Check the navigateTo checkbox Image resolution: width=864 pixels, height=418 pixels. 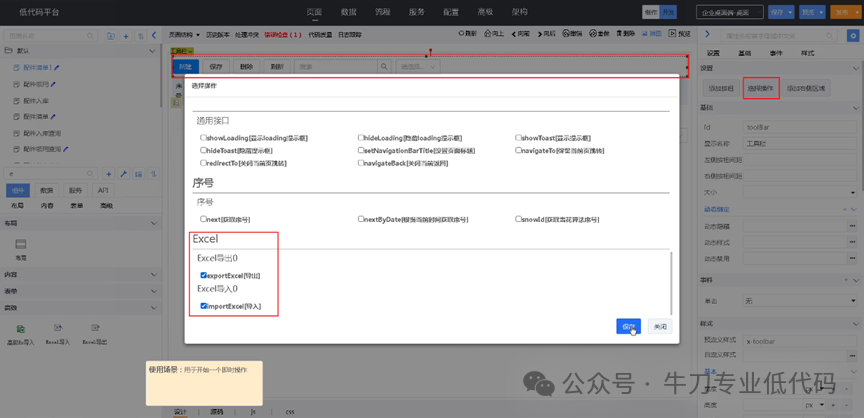(519, 150)
